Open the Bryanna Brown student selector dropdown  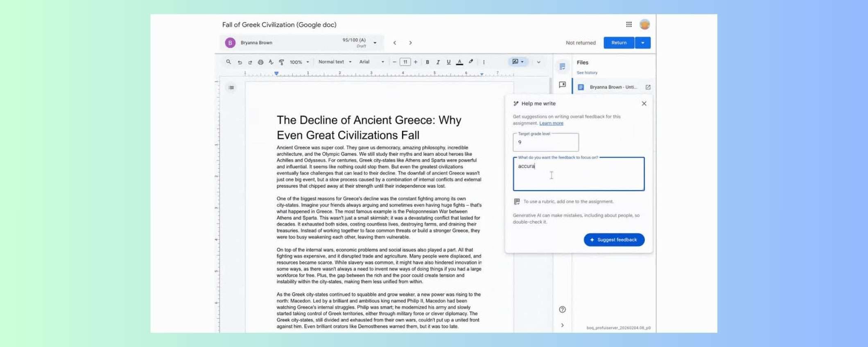click(375, 43)
